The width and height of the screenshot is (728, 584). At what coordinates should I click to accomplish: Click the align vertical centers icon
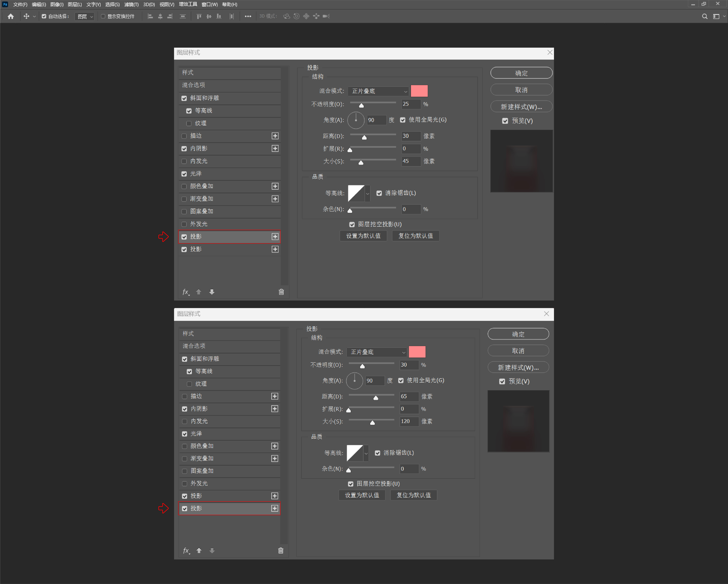coord(209,16)
